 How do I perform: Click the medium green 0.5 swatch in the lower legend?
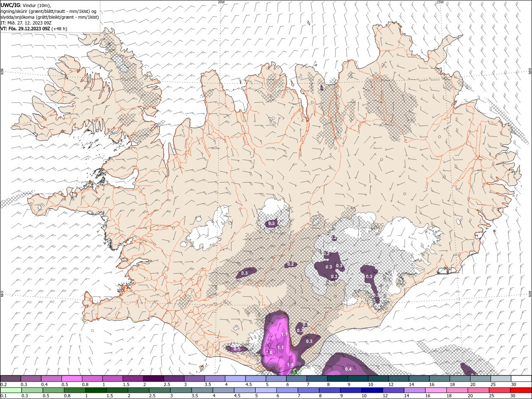53,390
